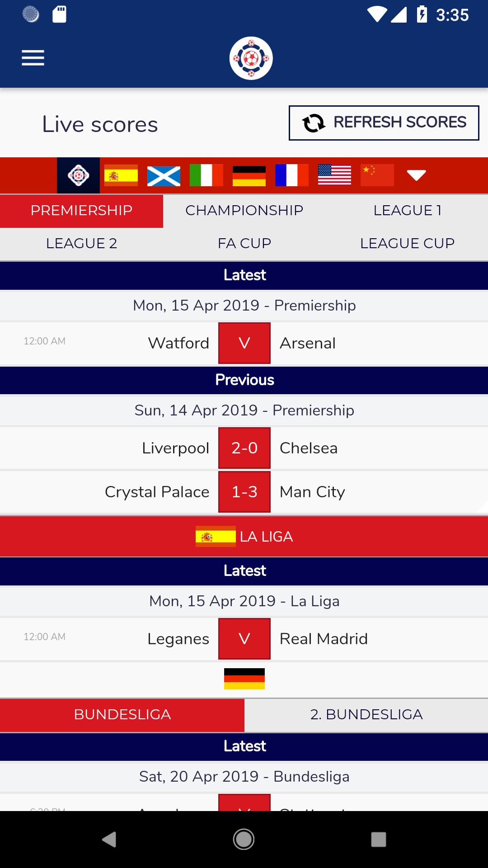Select the USA flag icon
The image size is (488, 868).
(334, 175)
